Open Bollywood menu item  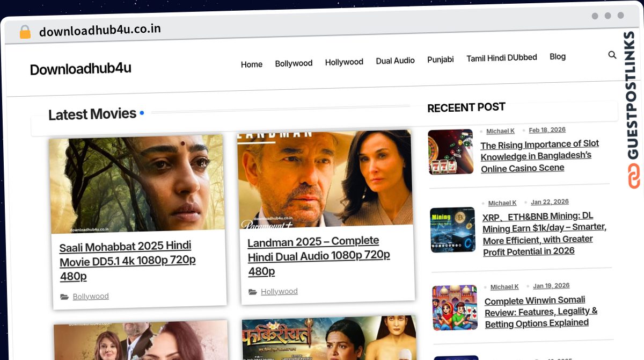tap(294, 63)
